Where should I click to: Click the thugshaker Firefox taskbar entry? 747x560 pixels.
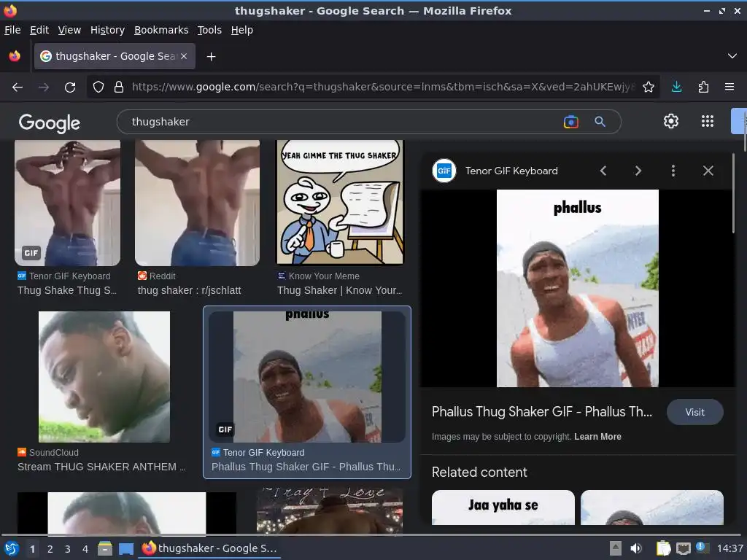point(209,548)
